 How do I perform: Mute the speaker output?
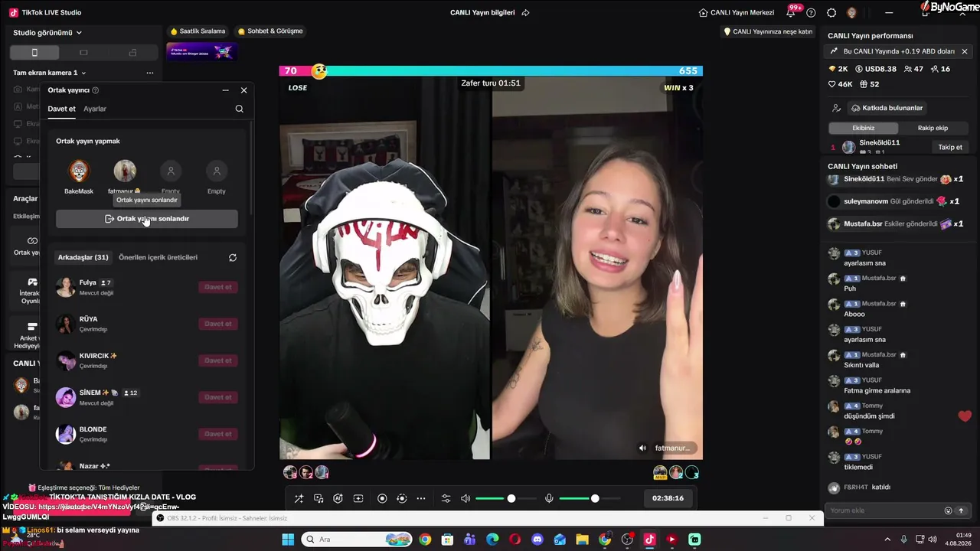click(x=465, y=499)
